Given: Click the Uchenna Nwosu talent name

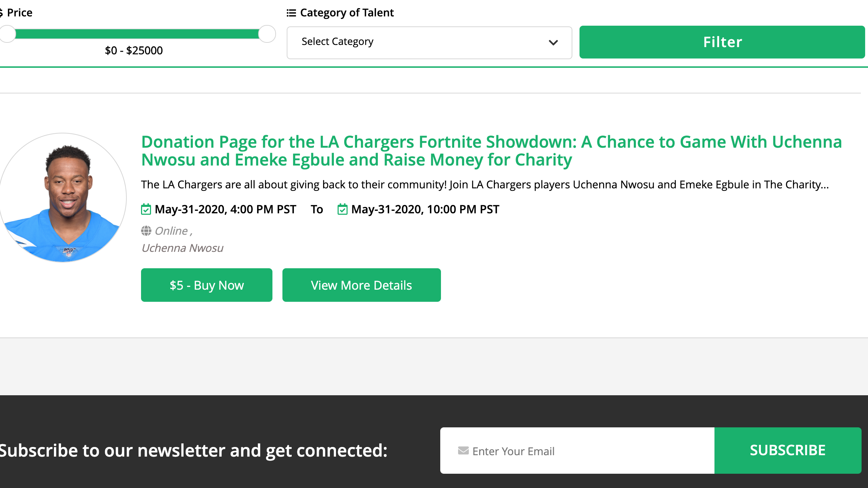Looking at the screenshot, I should tap(182, 248).
